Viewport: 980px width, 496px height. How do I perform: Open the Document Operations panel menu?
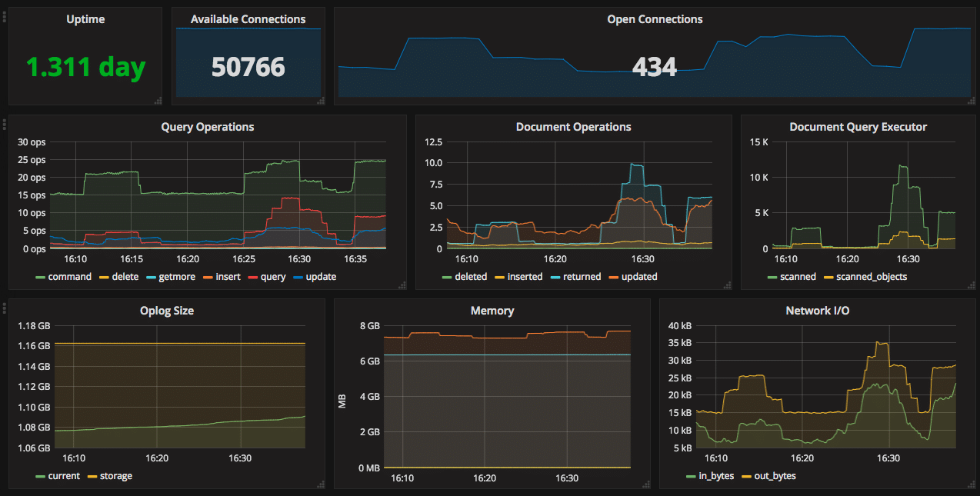[x=573, y=127]
